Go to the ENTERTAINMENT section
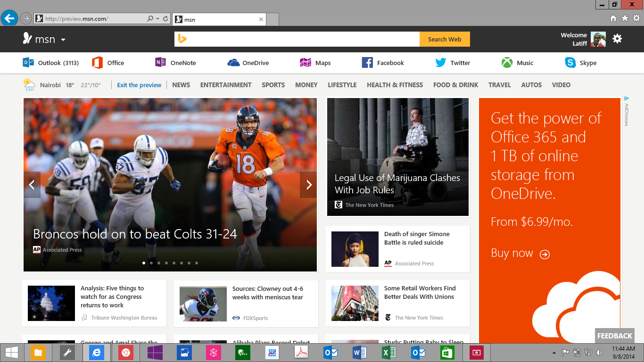 pos(226,85)
